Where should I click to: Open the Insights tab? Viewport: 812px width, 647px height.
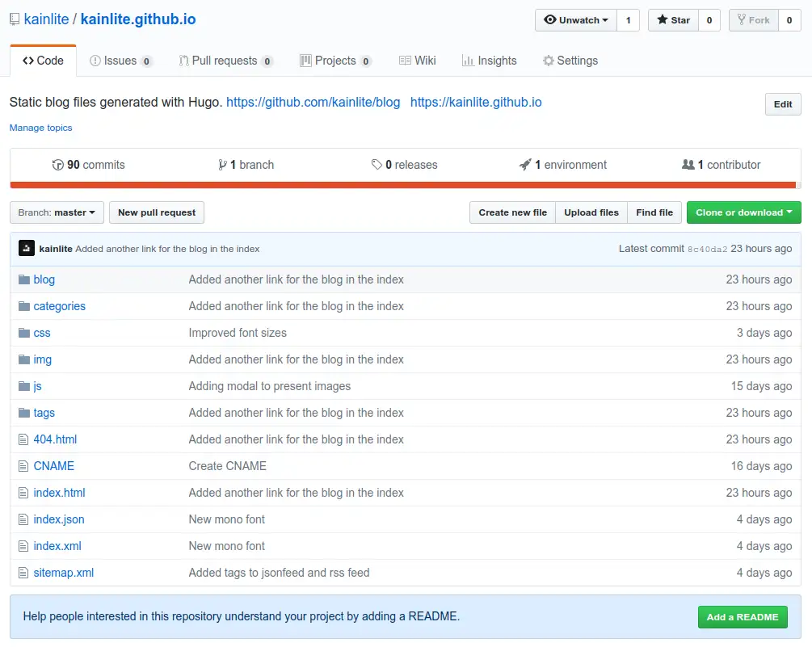(x=490, y=61)
